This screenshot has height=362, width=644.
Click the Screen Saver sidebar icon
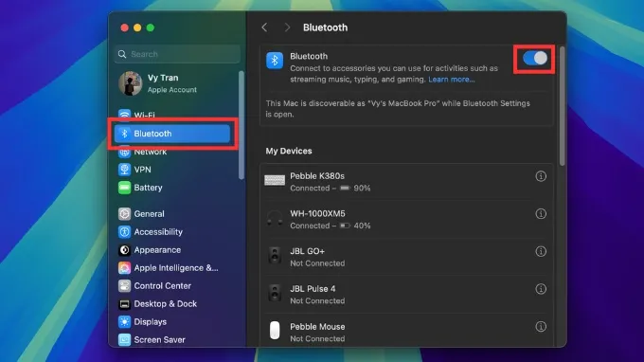(124, 340)
